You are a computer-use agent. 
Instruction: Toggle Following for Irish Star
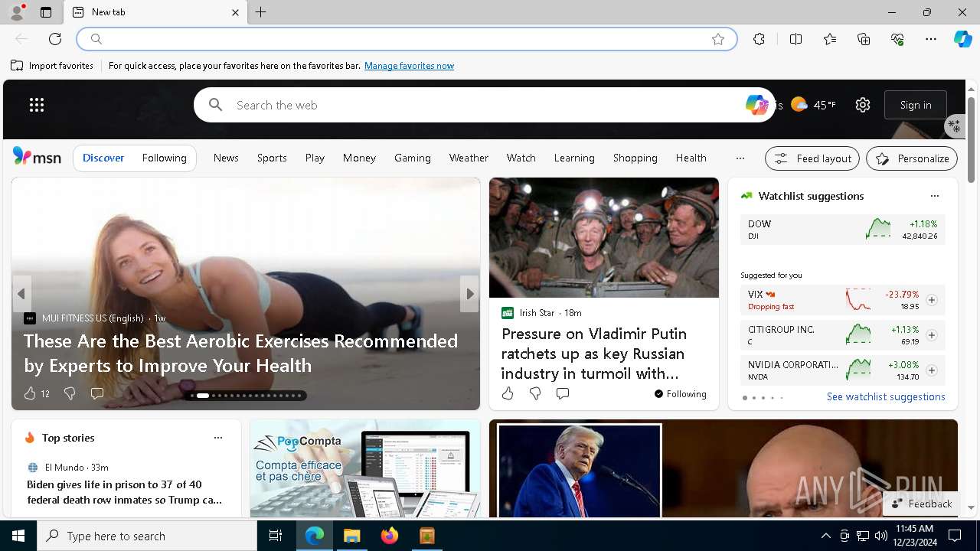[681, 393]
